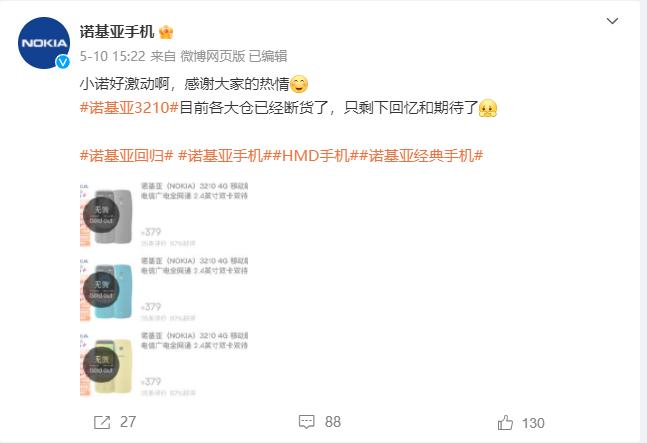647x443 pixels.
Task: Like the post with thumbs-up icon
Action: (x=505, y=422)
